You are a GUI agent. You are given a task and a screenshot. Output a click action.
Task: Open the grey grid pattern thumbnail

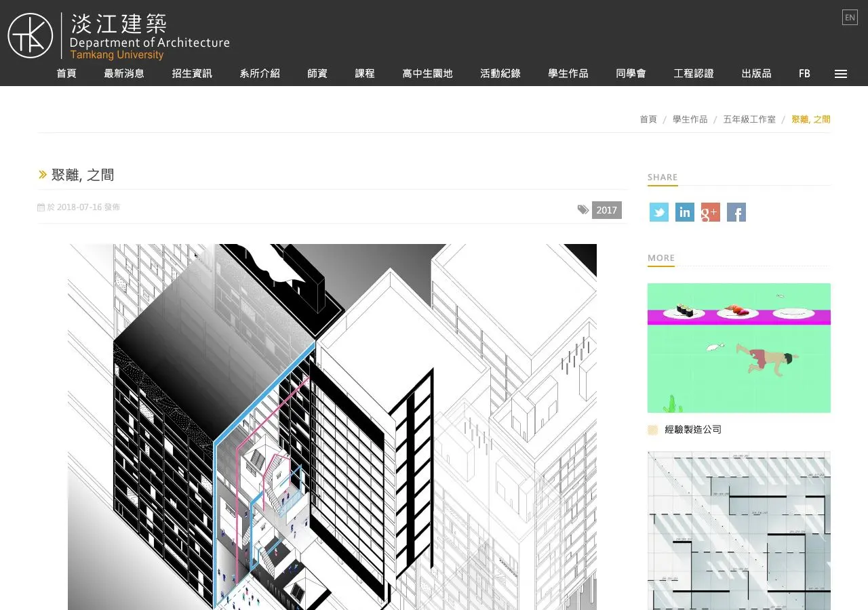tap(739, 531)
